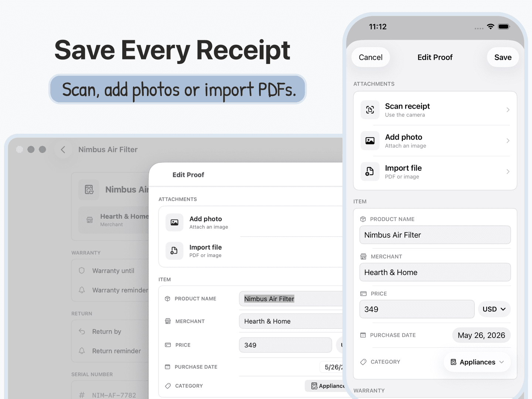This screenshot has width=532, height=399.
Task: Tap the Add photo icon on phone
Action: tap(370, 141)
